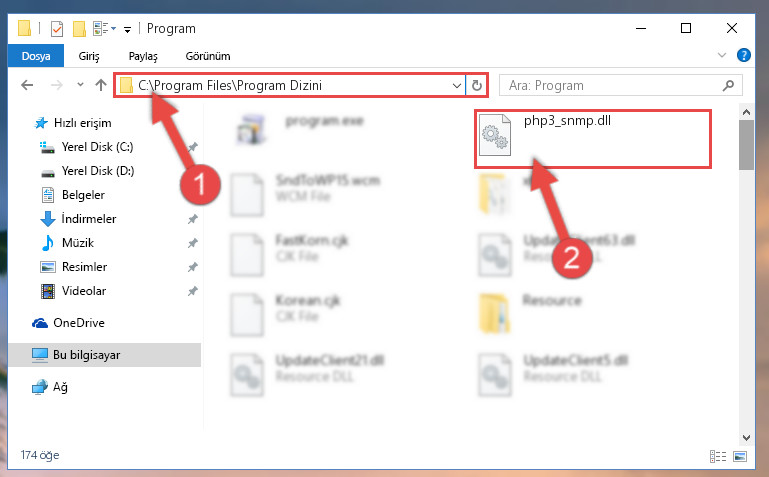Viewport: 769px width, 477px height.
Task: Click the vertical scrollbar down arrow
Action: pyautogui.click(x=746, y=437)
